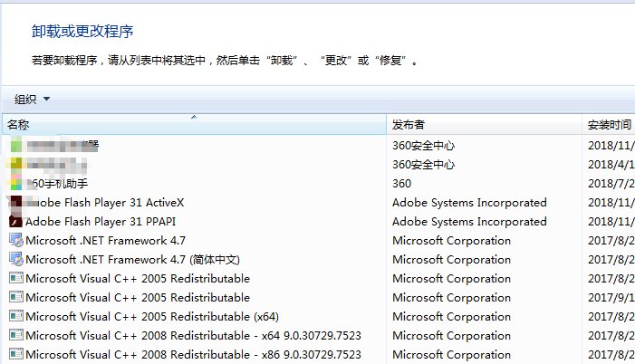The image size is (635, 364).
Task: Click the icon of Visual C++ 2005 Redistributable dated 2017/8
Action: coord(16,278)
